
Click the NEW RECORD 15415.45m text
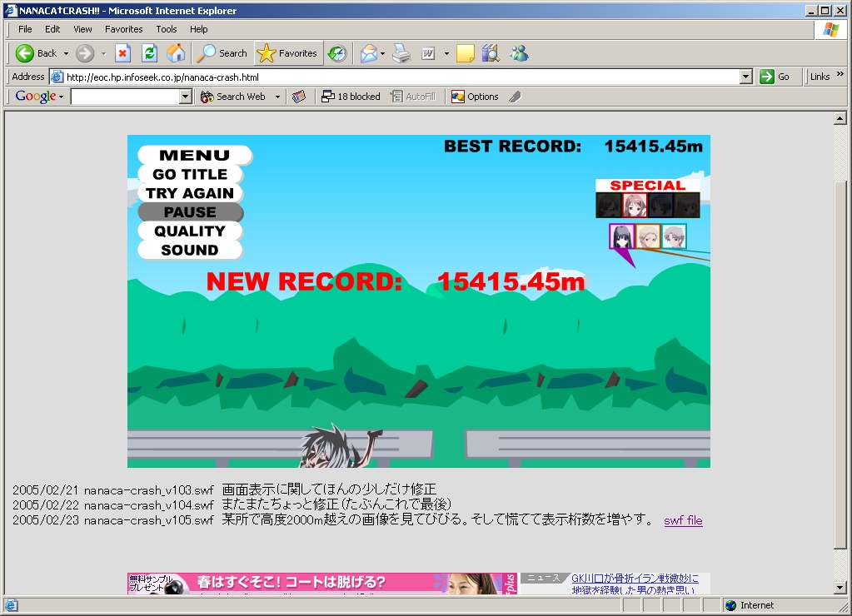click(x=396, y=281)
